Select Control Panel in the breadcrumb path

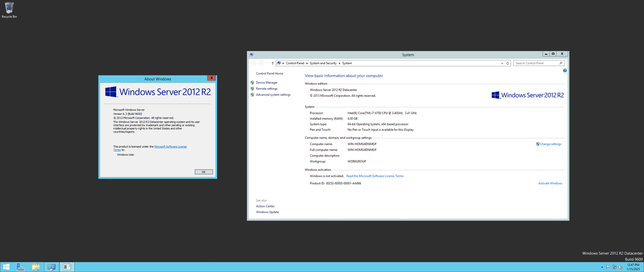295,63
